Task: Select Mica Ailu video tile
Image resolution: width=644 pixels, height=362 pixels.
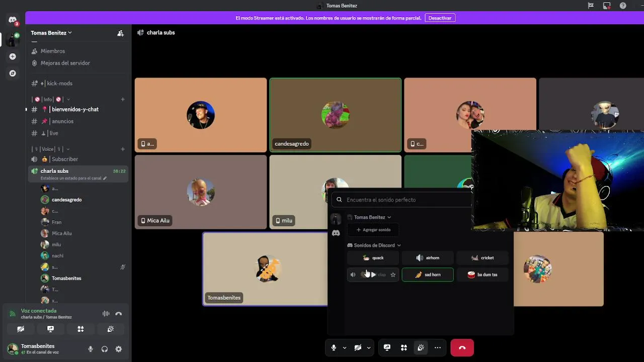Action: [201, 192]
